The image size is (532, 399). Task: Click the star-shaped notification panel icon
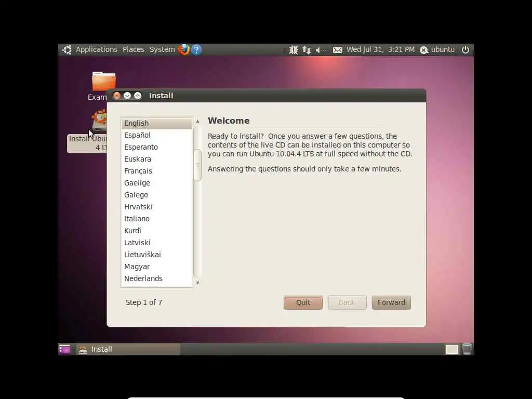(293, 50)
